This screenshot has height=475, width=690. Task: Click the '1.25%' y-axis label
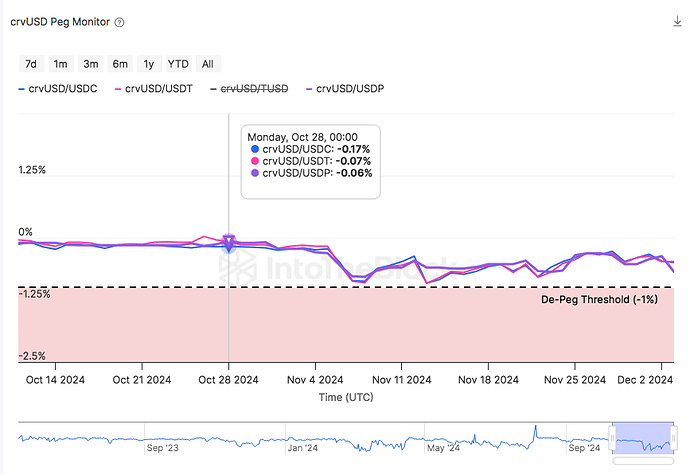coord(32,170)
